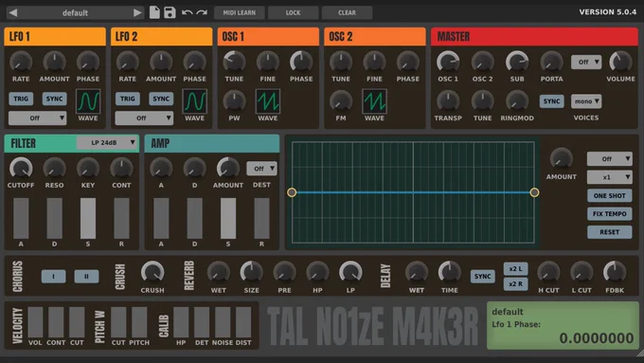
Task: Select the right envelope point in the editor
Action: (534, 192)
